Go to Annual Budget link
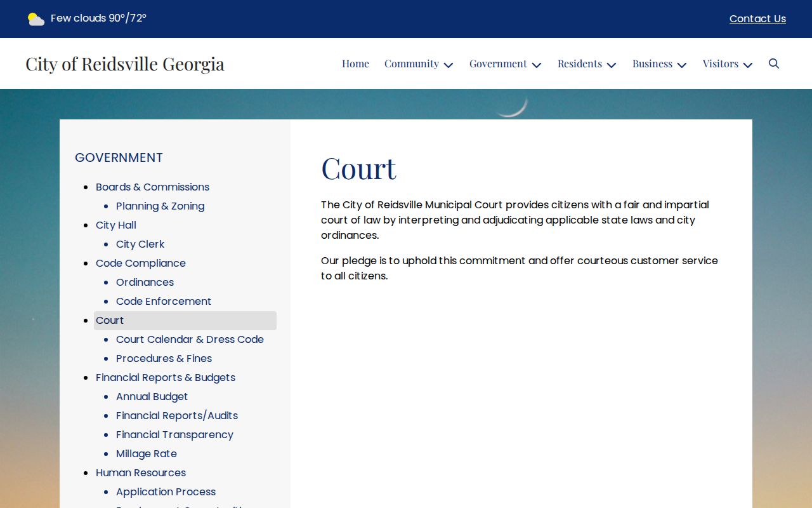 [x=152, y=396]
